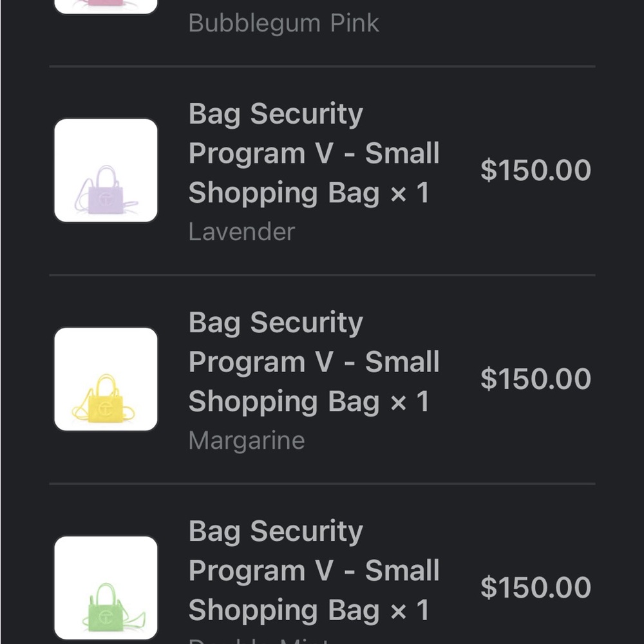Open the green bag's Small Shopping Bag title

coord(314,571)
